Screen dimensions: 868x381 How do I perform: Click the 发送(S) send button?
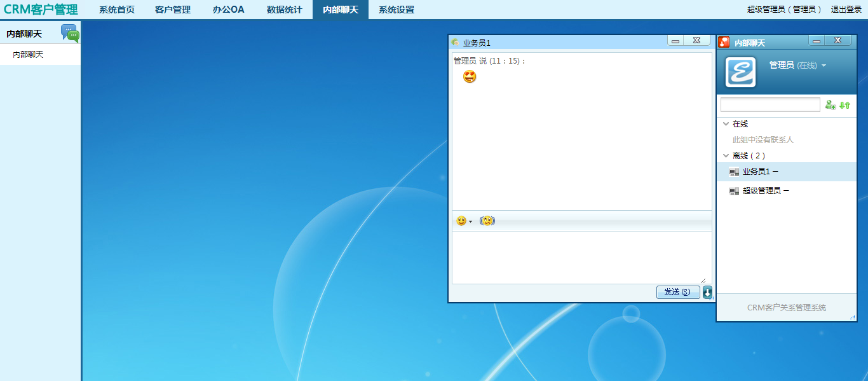point(678,292)
